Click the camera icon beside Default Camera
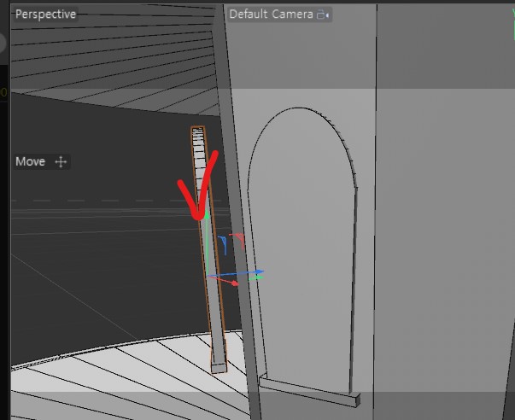The height and width of the screenshot is (420, 515). (323, 15)
